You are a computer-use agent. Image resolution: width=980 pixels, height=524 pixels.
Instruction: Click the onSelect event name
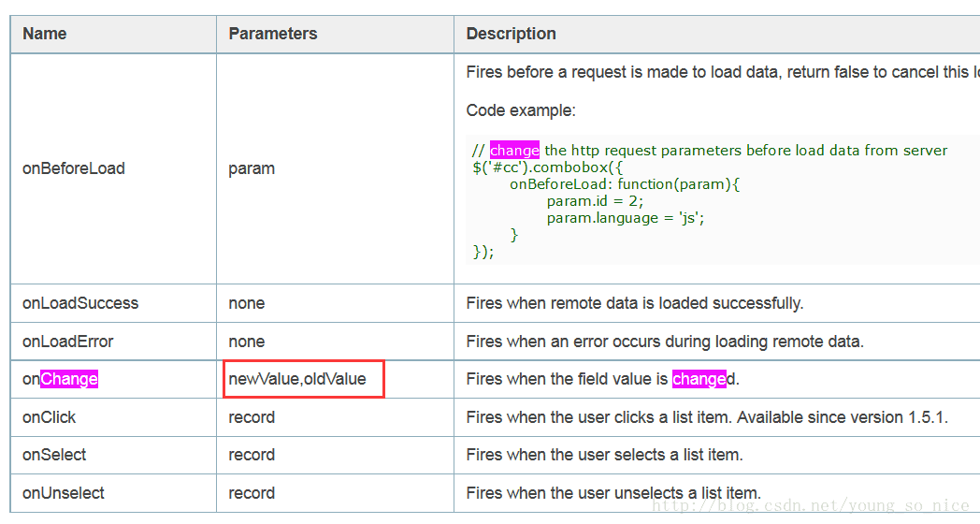point(53,455)
